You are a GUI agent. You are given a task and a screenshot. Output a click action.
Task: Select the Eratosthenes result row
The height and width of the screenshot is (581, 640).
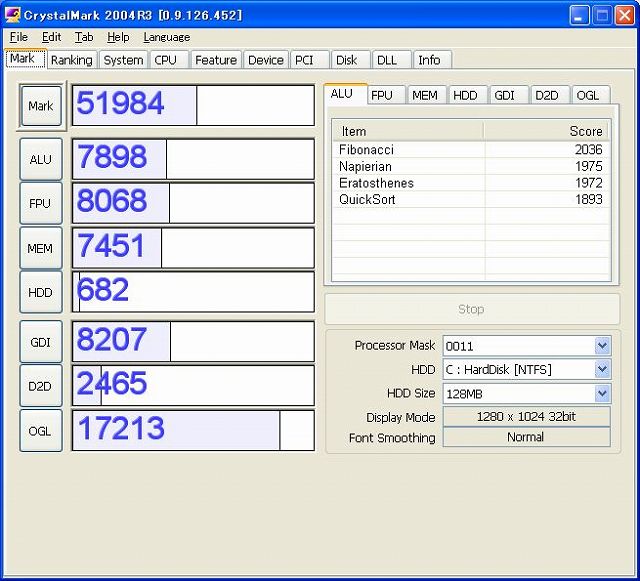pyautogui.click(x=471, y=183)
